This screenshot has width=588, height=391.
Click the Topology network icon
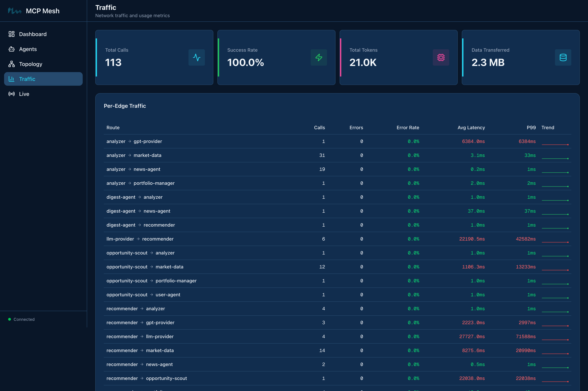(12, 64)
